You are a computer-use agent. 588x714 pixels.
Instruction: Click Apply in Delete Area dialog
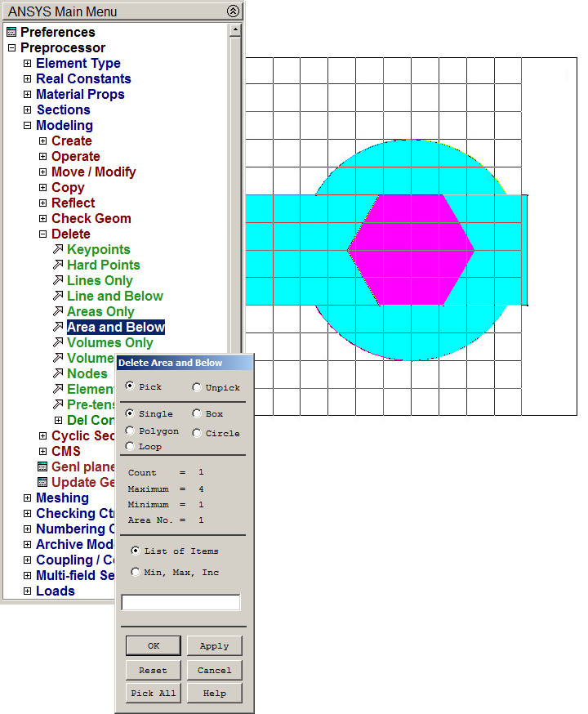[x=214, y=645]
